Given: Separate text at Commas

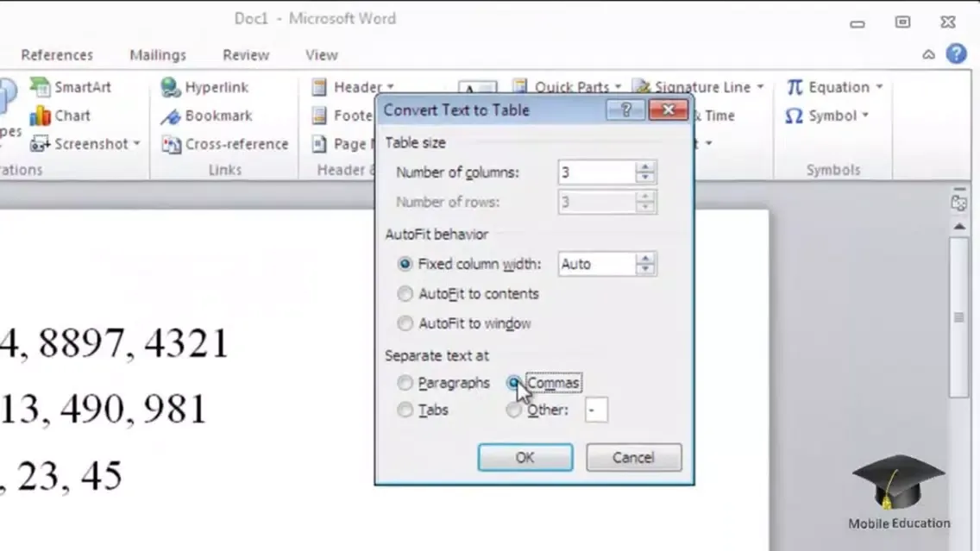Looking at the screenshot, I should (544, 382).
